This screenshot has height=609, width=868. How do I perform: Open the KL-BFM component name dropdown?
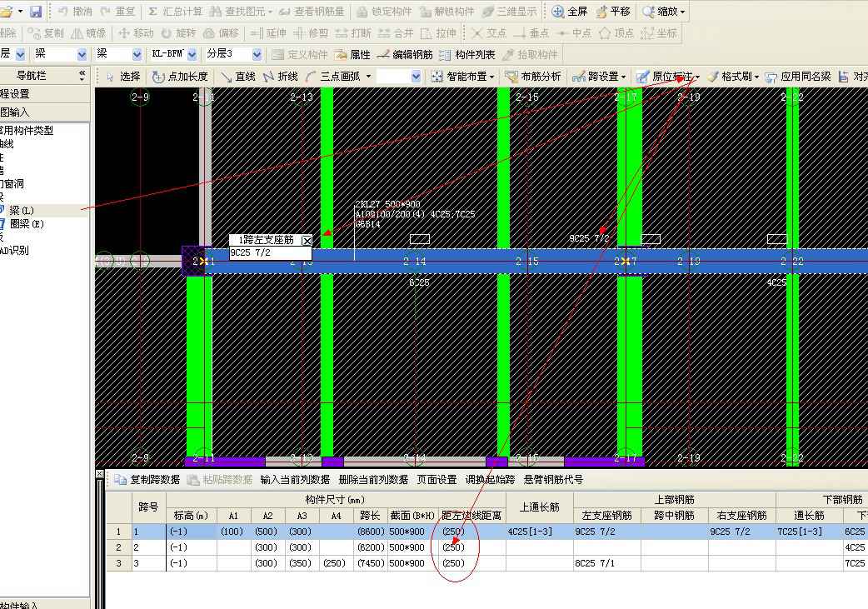[x=192, y=54]
